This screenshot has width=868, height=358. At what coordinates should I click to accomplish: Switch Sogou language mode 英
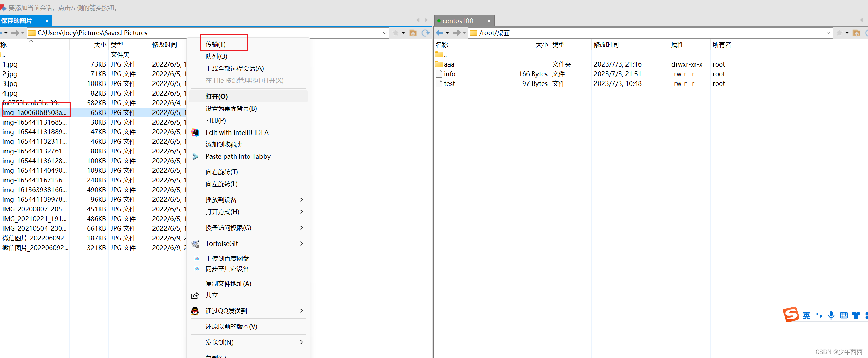806,316
